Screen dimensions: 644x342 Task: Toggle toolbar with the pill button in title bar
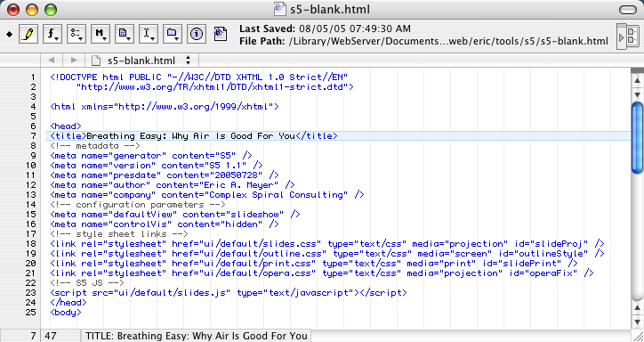pos(628,10)
